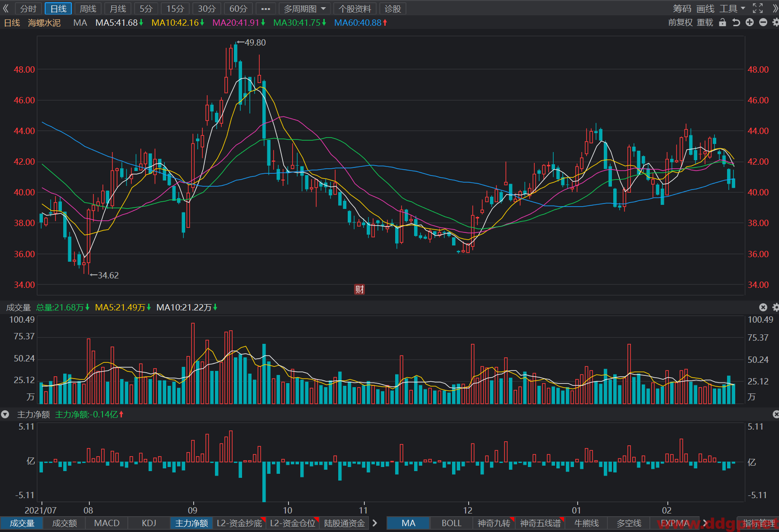Select L2-资金抄底 indicator tab
This screenshot has width=779, height=532.
click(239, 523)
